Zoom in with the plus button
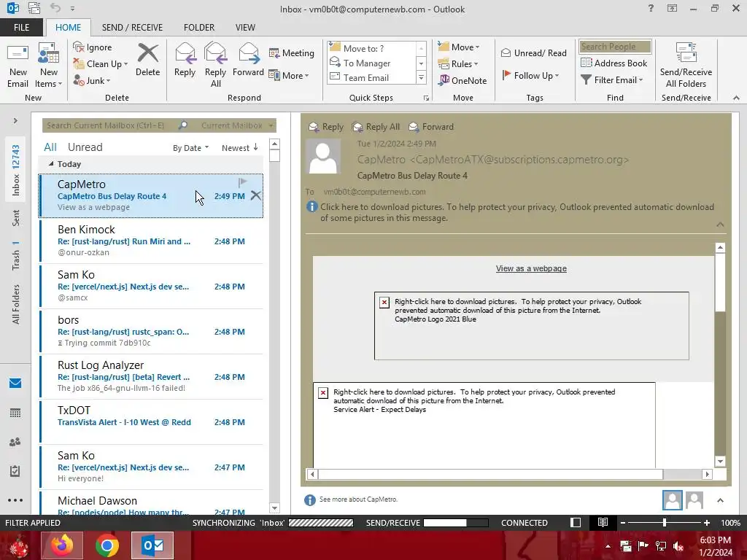The height and width of the screenshot is (560, 747). pyautogui.click(x=706, y=522)
